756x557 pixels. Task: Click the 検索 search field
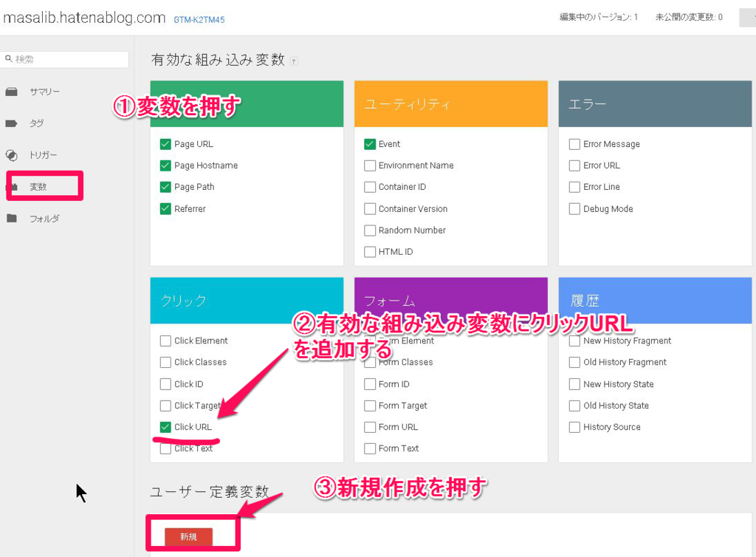coord(65,59)
